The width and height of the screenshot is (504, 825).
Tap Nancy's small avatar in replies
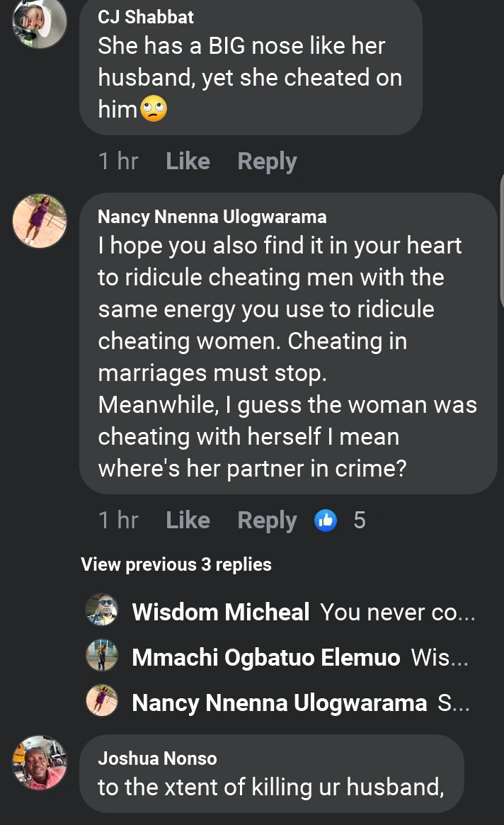(101, 702)
